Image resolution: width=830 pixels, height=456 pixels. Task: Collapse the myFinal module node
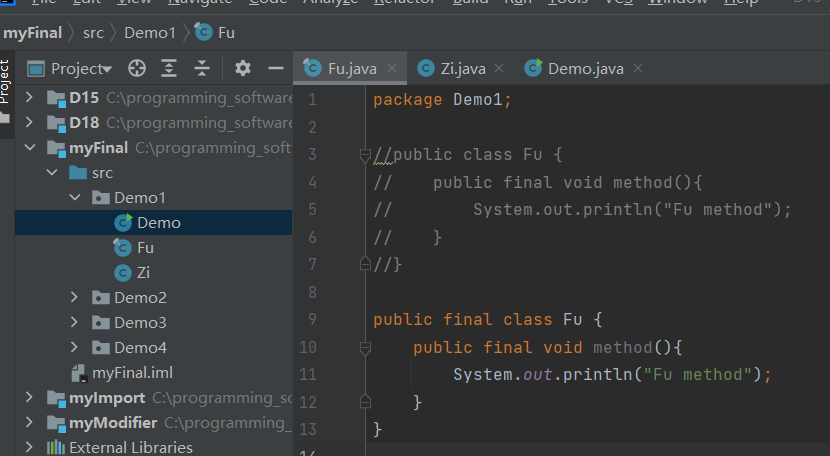point(30,148)
